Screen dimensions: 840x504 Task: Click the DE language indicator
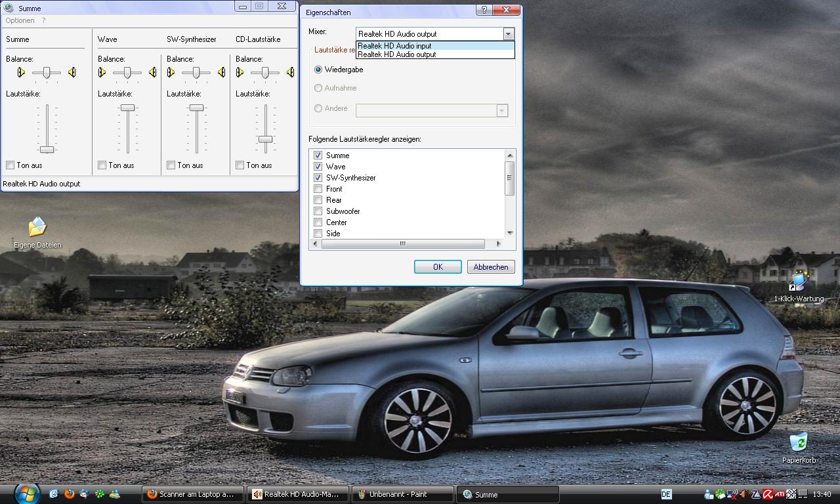click(667, 494)
